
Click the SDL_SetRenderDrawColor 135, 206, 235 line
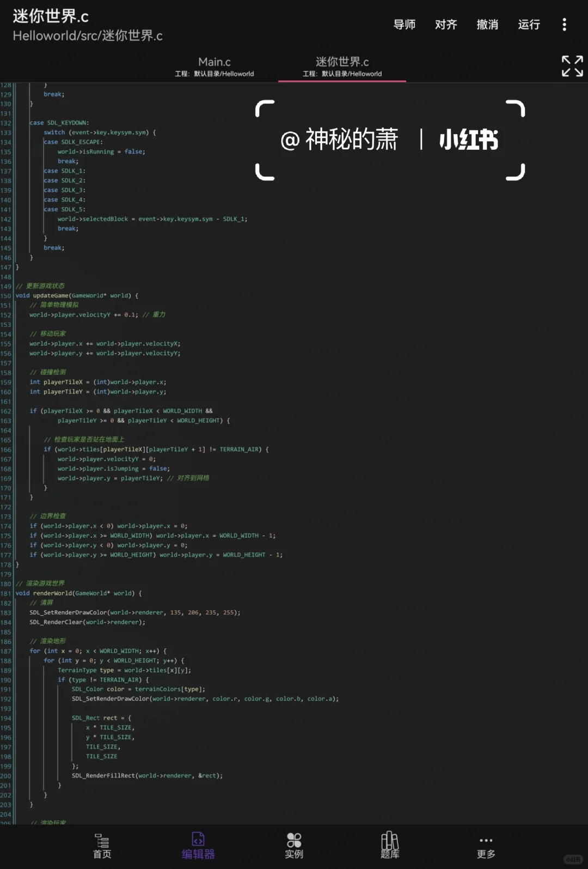[135, 612]
